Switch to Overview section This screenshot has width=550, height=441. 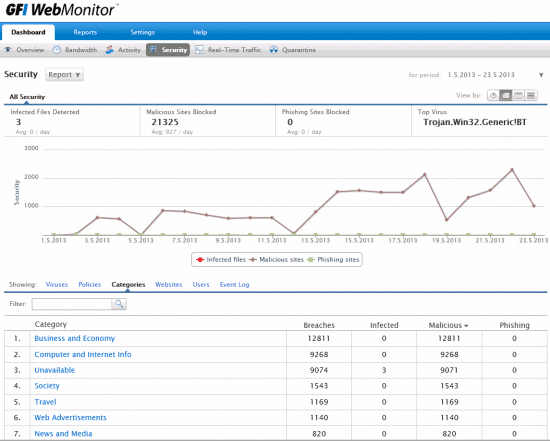pos(30,50)
